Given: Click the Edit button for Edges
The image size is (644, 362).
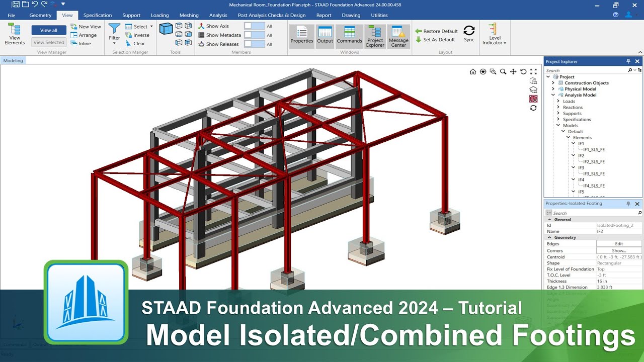Looking at the screenshot, I should pyautogui.click(x=619, y=244).
